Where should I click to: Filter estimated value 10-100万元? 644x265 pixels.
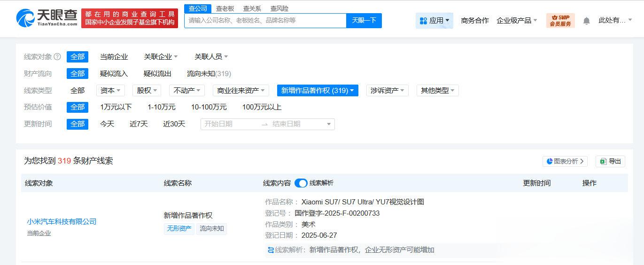coord(209,107)
